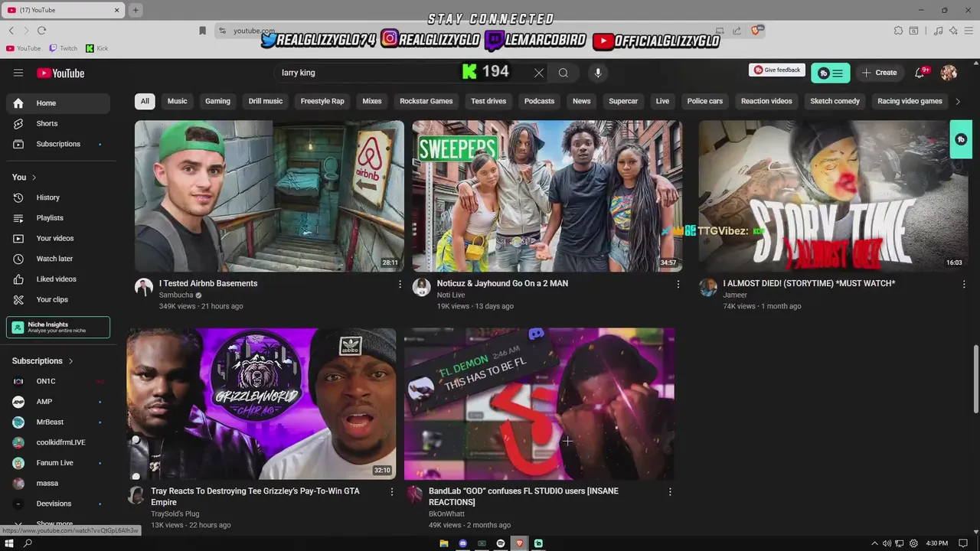980x551 pixels.
Task: Open Spotify from the taskbar
Action: coord(501,543)
